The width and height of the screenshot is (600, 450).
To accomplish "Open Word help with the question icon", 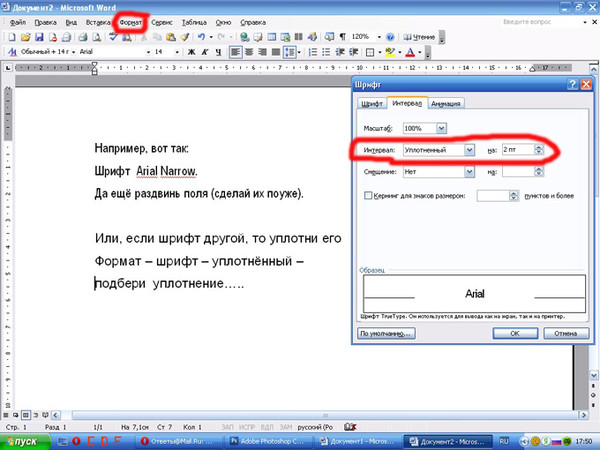I will pyautogui.click(x=390, y=37).
